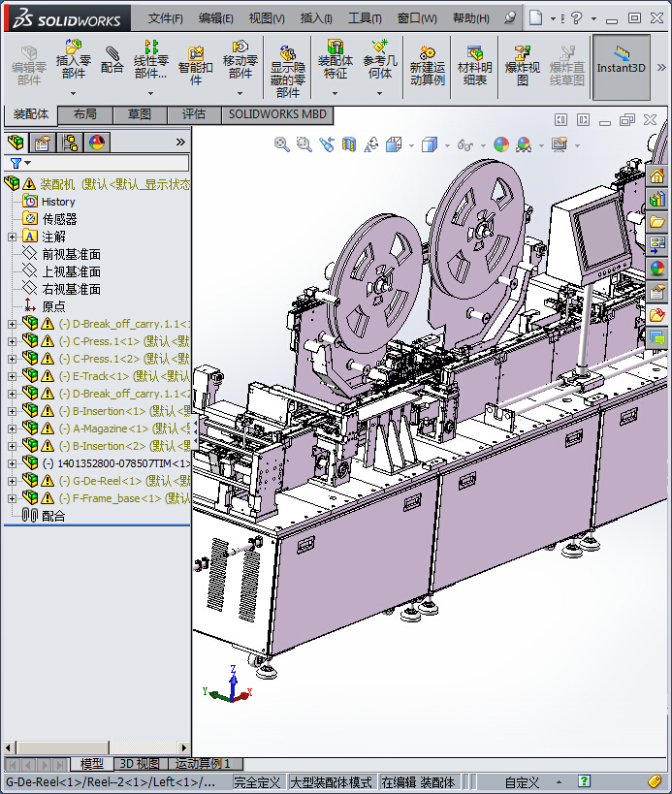
Task: Open Design Library icon in task pane
Action: 656,199
